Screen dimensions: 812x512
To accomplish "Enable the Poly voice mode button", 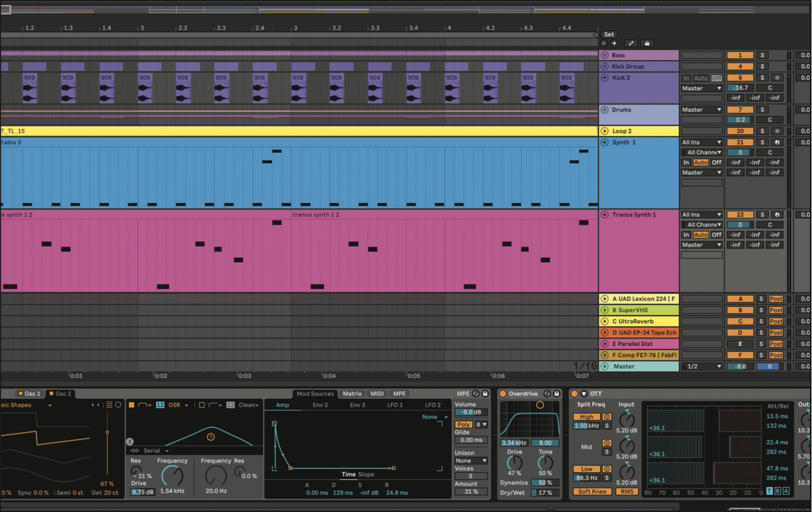I will click(x=464, y=424).
